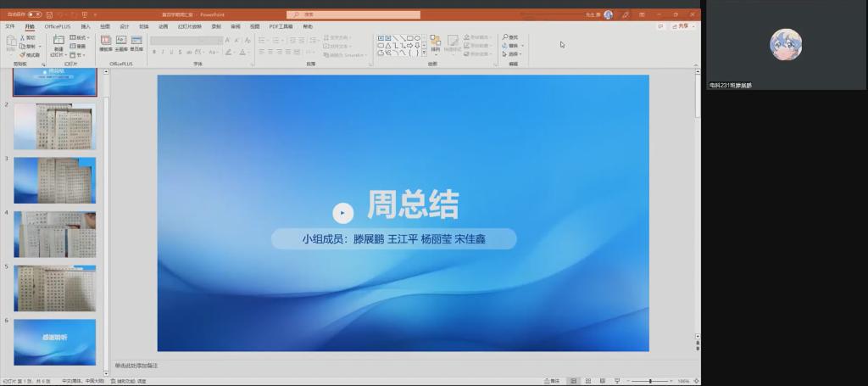Open the font name dropdown box
Viewport: 868px width, 386px height.
[x=185, y=40]
